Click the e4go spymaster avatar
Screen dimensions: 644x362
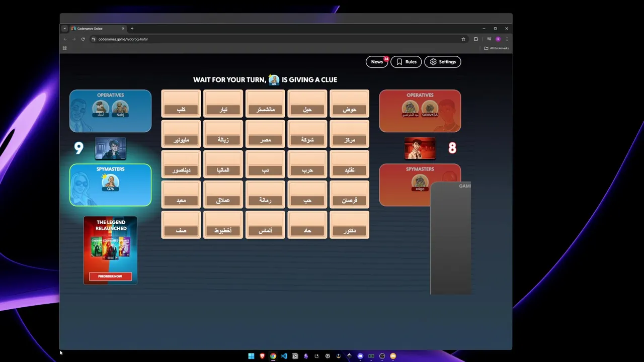(x=420, y=182)
